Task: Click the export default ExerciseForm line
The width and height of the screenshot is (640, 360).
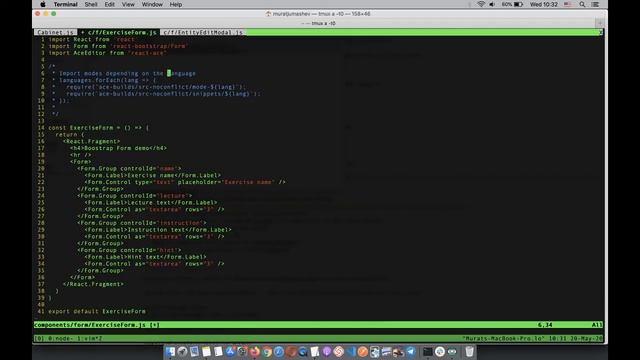Action: coord(97,311)
